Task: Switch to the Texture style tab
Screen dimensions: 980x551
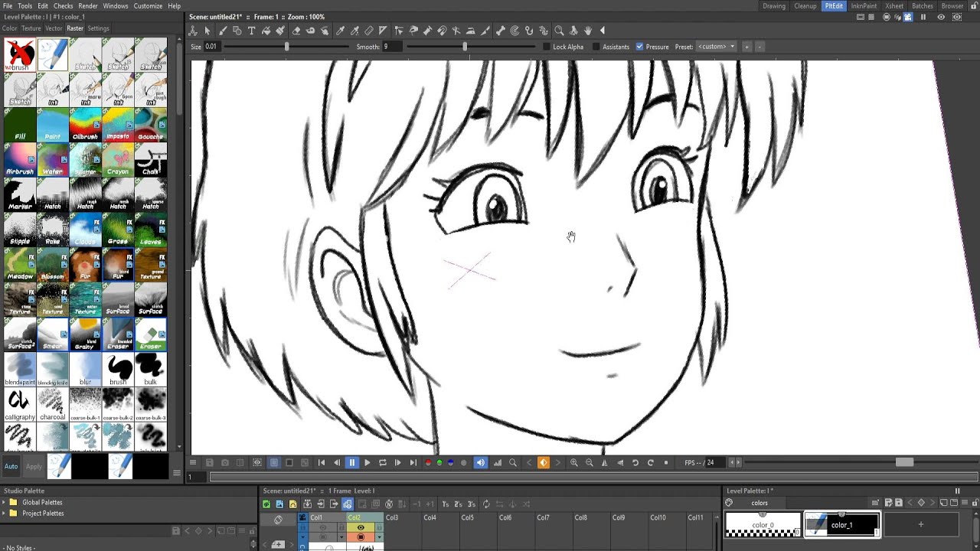Action: (x=31, y=28)
